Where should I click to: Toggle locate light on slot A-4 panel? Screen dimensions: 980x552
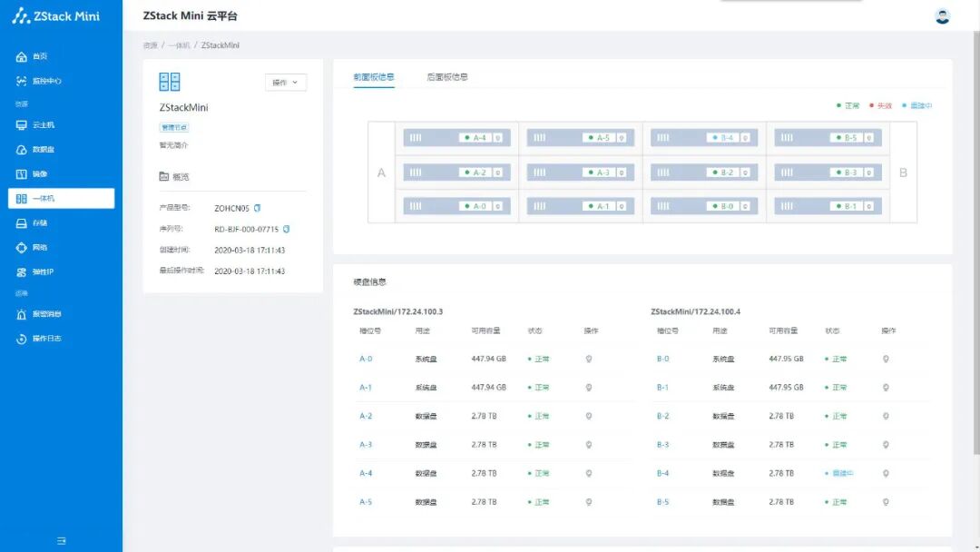pyautogui.click(x=497, y=138)
